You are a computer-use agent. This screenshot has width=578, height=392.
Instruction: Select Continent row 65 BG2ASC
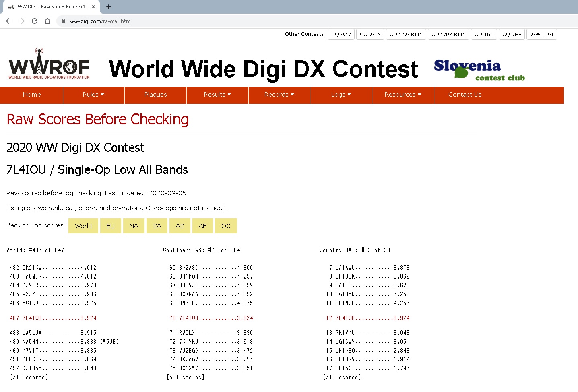point(211,268)
